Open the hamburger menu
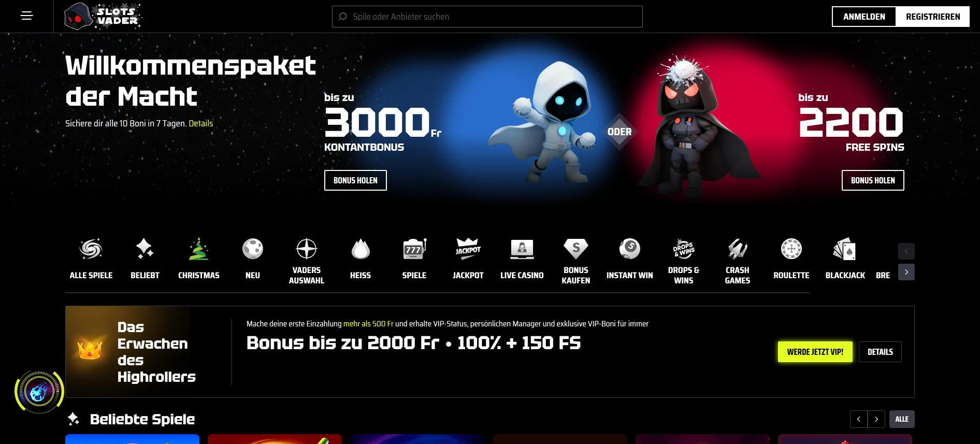Viewport: 980px width, 444px height. tap(26, 16)
